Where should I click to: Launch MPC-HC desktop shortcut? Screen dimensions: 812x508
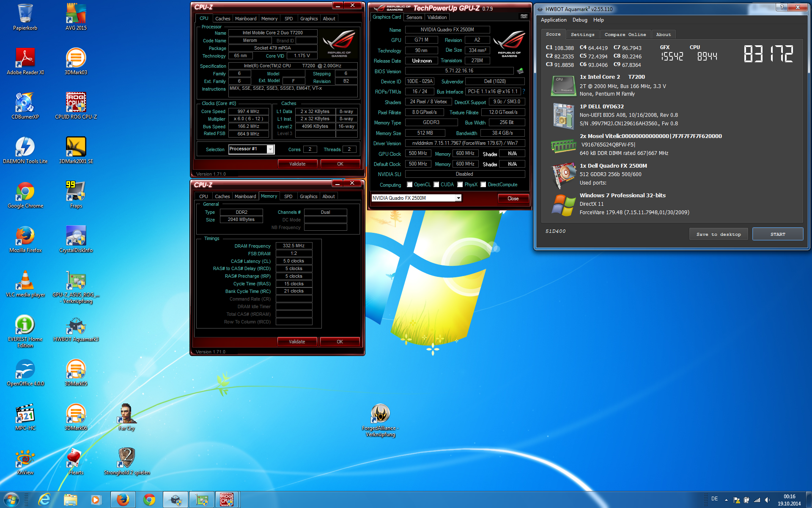coord(25,417)
